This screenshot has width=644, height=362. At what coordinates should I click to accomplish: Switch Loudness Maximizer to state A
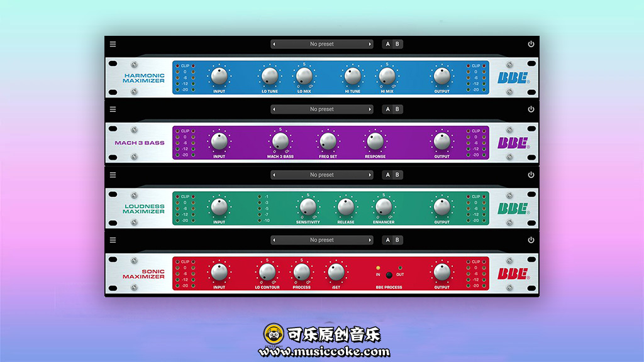coord(387,175)
